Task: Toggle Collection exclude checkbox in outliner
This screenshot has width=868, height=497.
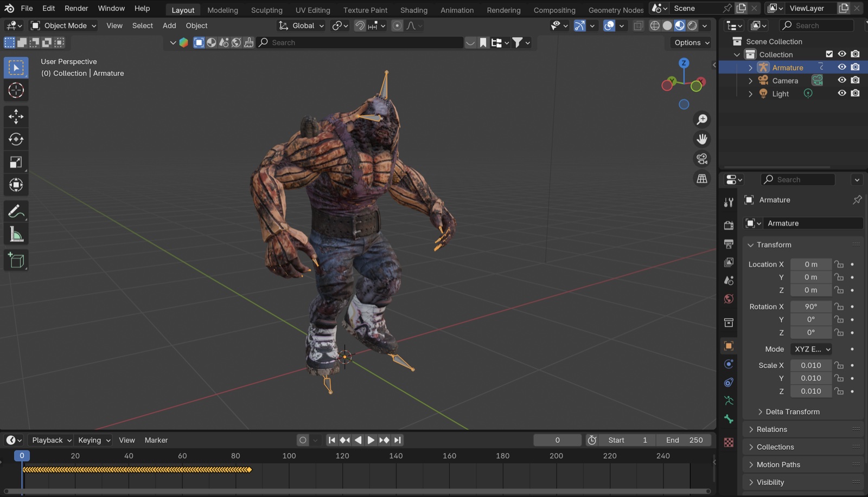Action: [829, 54]
